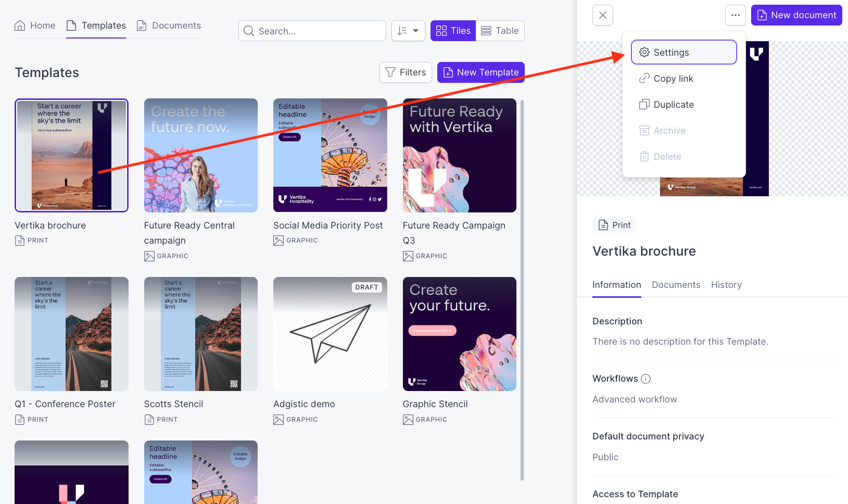Click the Search input field
Viewport: 848px width, 504px height.
(312, 31)
